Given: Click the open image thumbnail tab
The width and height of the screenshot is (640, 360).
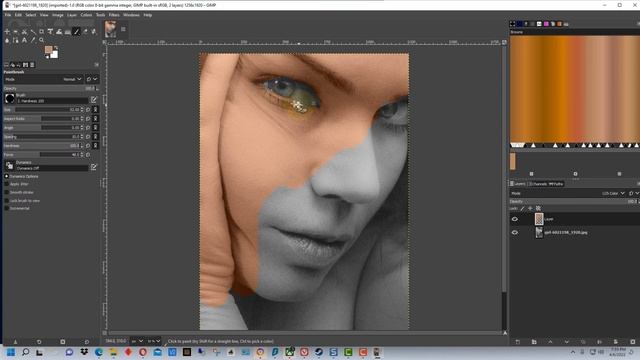Looking at the screenshot, I should pyautogui.click(x=110, y=29).
